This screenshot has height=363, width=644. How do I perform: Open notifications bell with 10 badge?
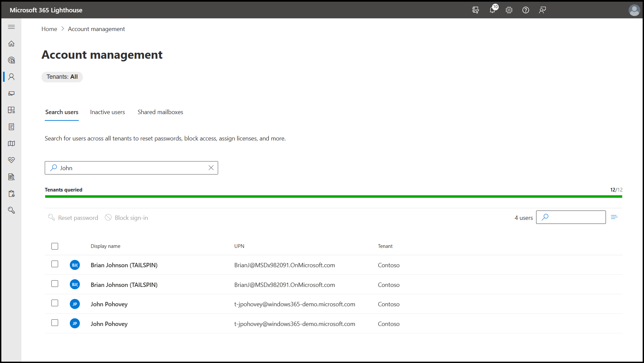coord(493,9)
